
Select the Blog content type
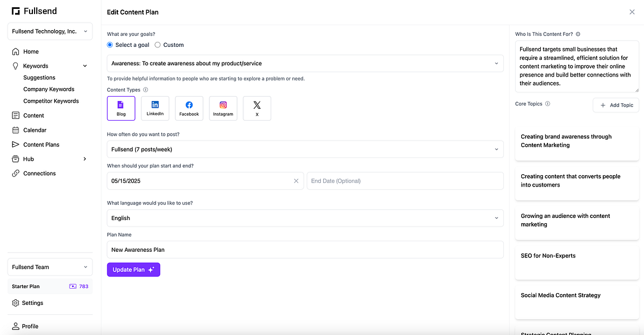pos(121,108)
